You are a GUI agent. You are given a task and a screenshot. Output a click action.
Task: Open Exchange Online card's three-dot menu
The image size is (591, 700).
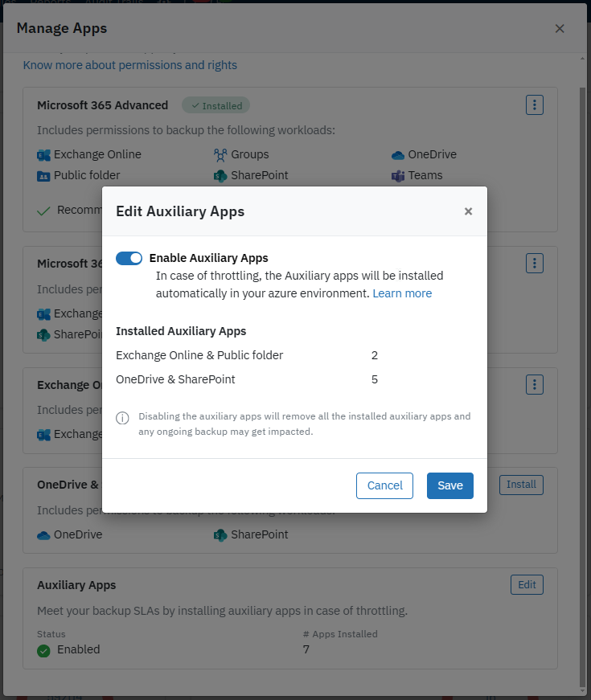(535, 384)
